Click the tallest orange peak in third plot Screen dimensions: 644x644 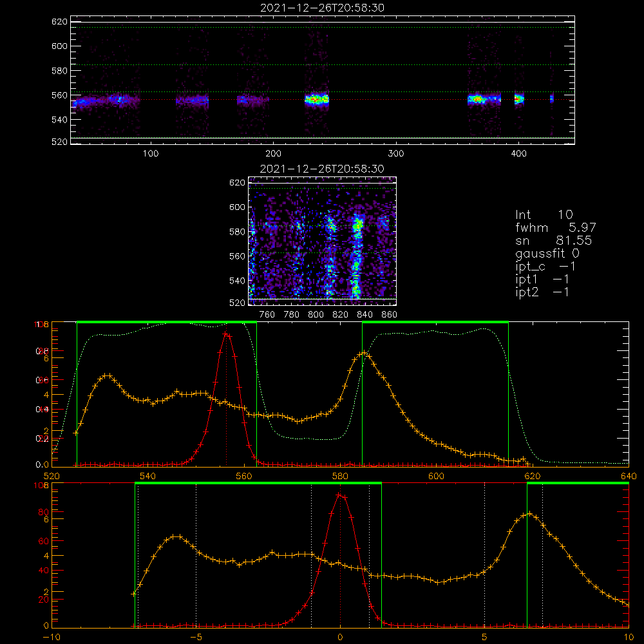[x=363, y=352]
